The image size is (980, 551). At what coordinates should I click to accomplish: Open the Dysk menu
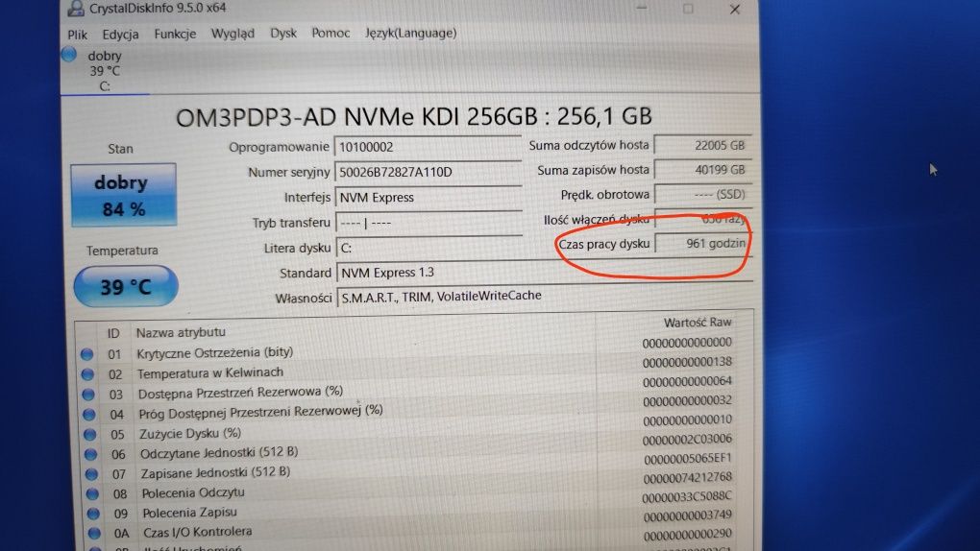(x=283, y=33)
